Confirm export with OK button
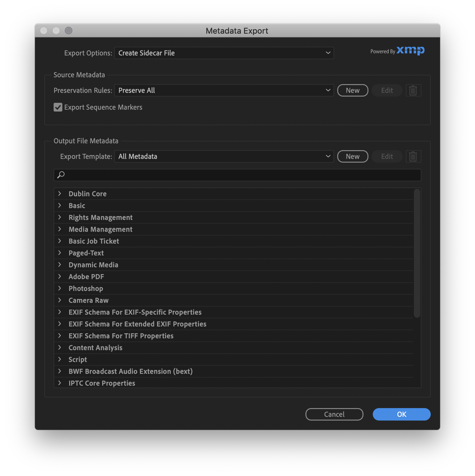This screenshot has width=475, height=476. tap(401, 414)
